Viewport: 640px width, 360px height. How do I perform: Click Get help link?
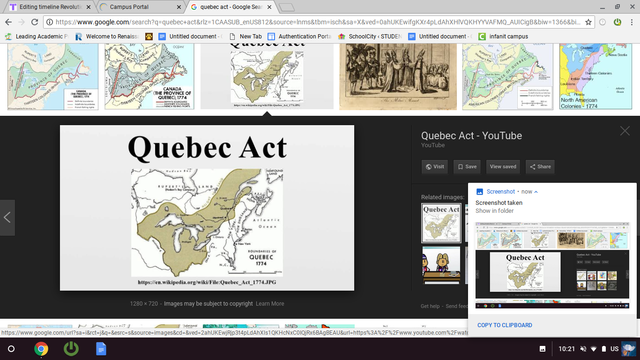tap(430, 306)
